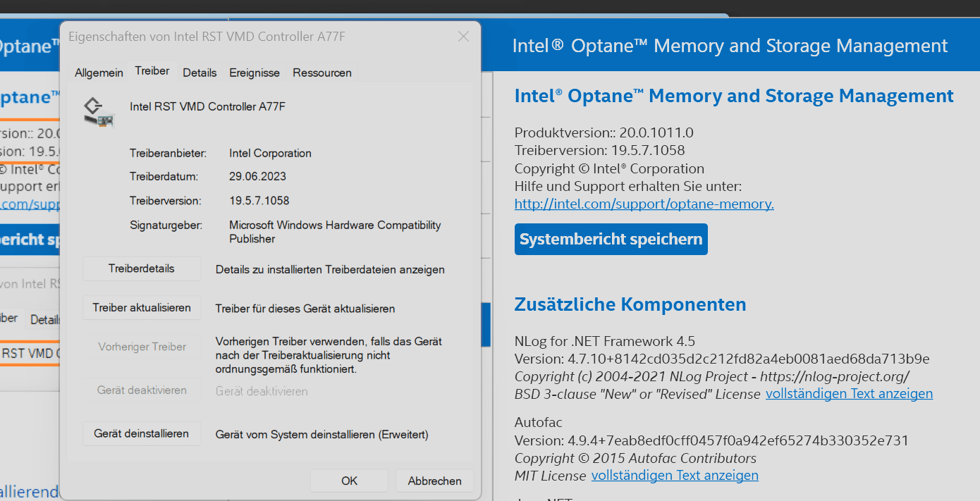Open the Details tab in the properties dialog
Image resolution: width=980 pixels, height=501 pixels.
pos(200,73)
